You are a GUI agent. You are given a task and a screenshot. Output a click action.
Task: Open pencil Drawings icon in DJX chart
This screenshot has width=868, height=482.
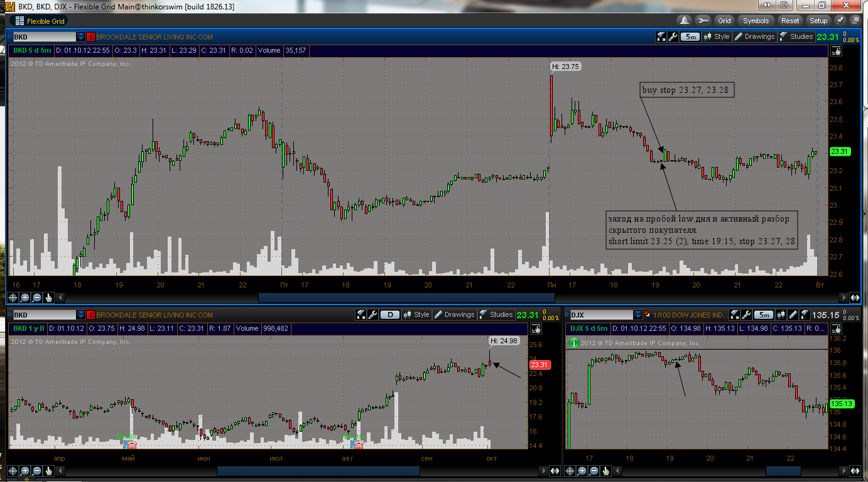(794, 314)
